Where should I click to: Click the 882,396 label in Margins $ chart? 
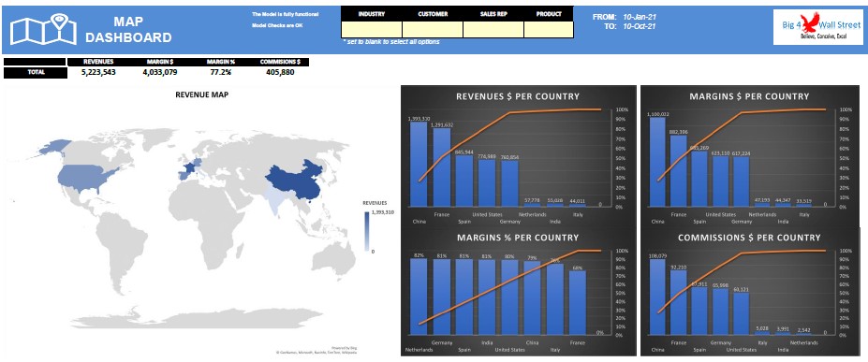pyautogui.click(x=679, y=132)
